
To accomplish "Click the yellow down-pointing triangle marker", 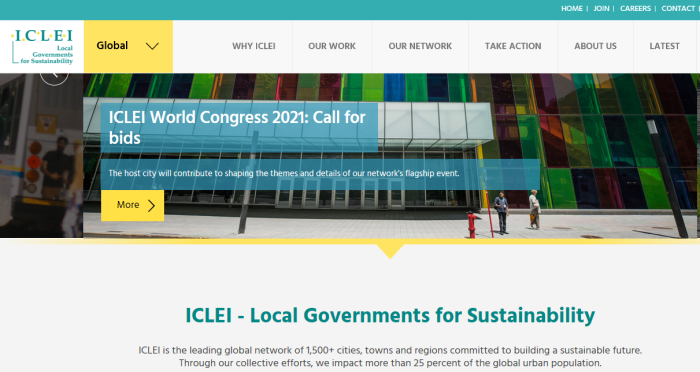I will (x=390, y=251).
